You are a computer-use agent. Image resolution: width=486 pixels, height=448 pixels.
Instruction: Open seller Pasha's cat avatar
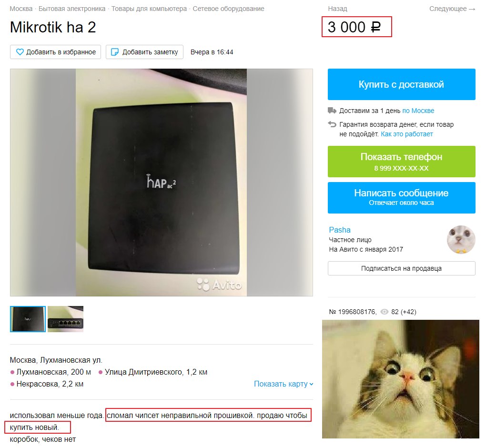(x=461, y=239)
